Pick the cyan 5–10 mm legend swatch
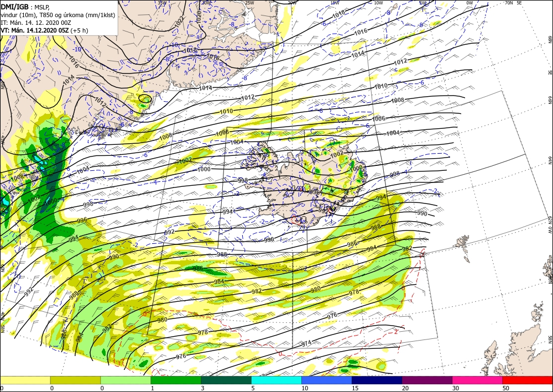The height and width of the screenshot is (392, 553). coord(276,380)
